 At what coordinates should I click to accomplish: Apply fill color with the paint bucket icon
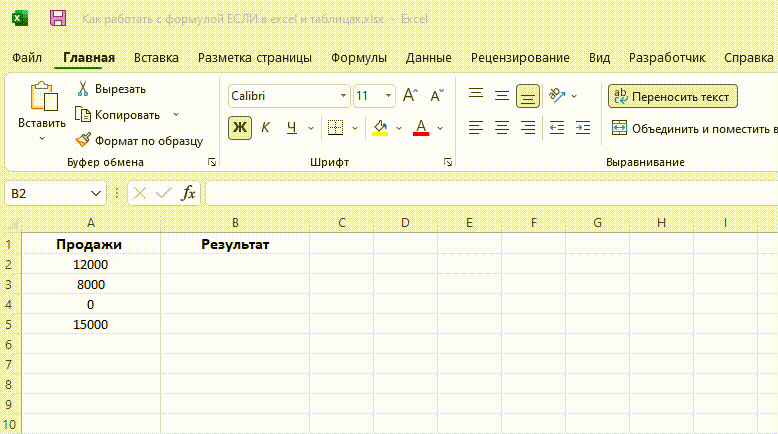pos(380,128)
